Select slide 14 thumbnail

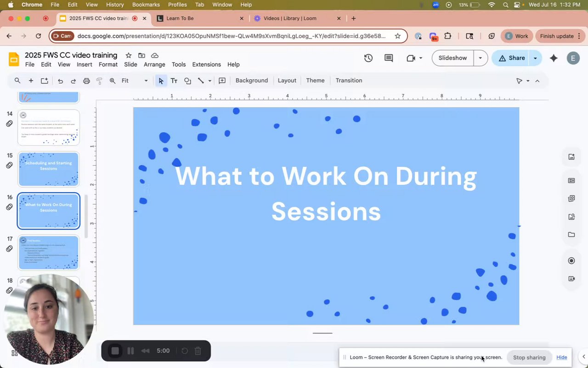[x=49, y=127]
